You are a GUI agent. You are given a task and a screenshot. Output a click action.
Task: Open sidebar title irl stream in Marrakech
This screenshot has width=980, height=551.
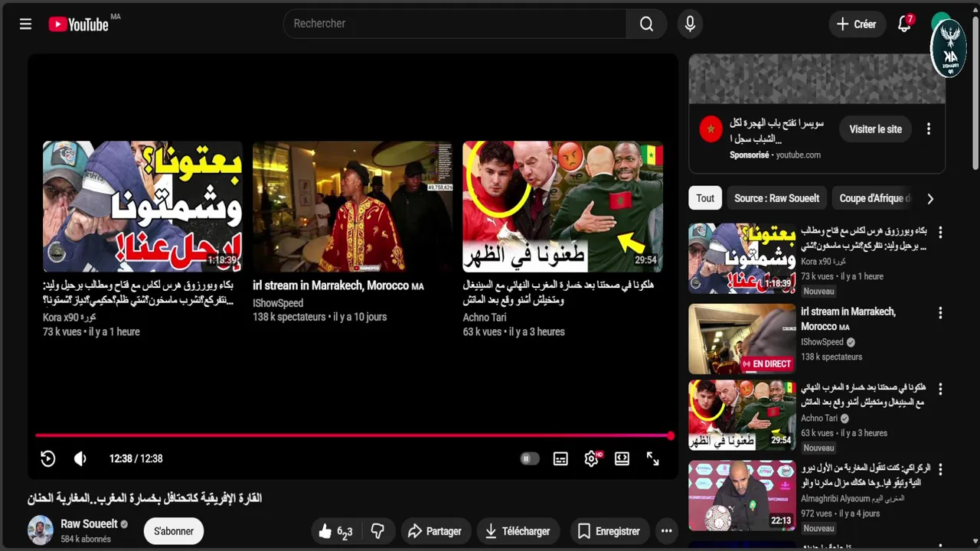pos(848,318)
